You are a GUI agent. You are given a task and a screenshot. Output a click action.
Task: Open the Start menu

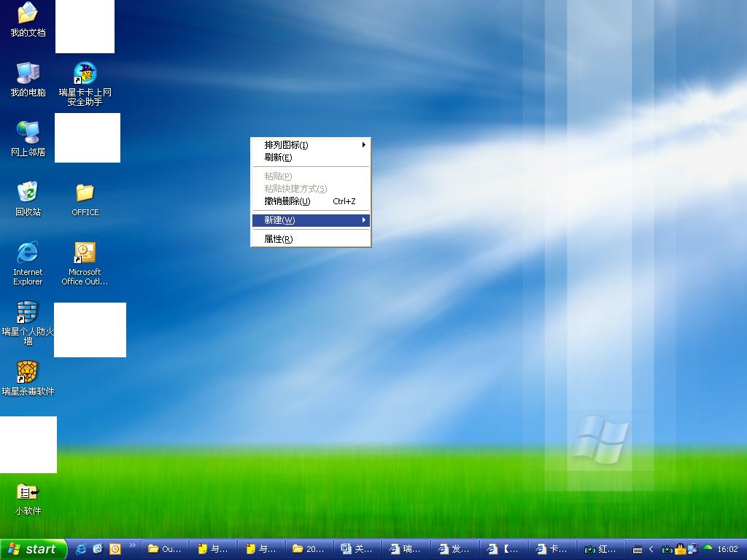click(33, 549)
